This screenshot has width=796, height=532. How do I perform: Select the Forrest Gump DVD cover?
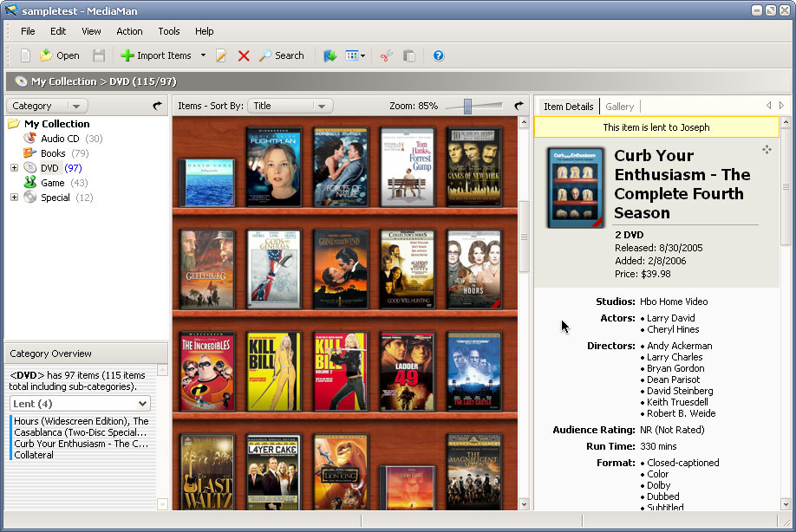click(x=408, y=167)
